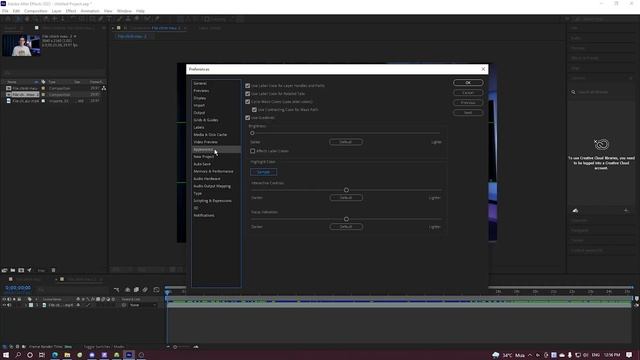This screenshot has width=640, height=360.
Task: Click Brightness slider handle
Action: point(252,133)
